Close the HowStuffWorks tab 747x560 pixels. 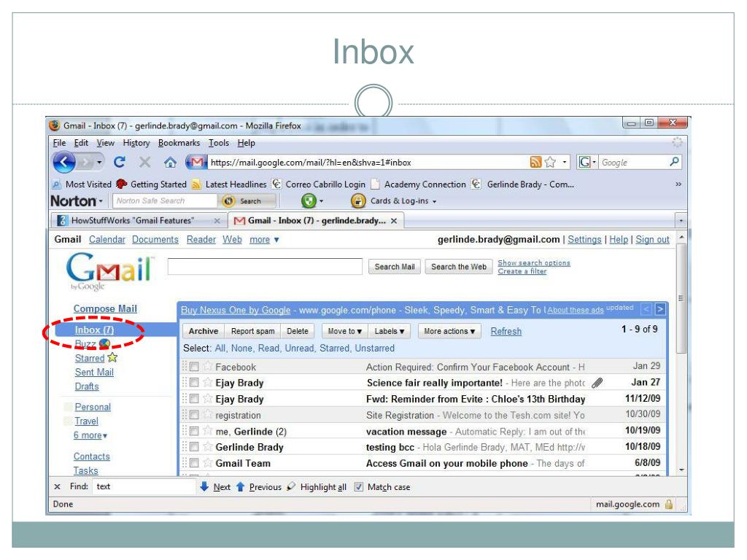pyautogui.click(x=217, y=221)
